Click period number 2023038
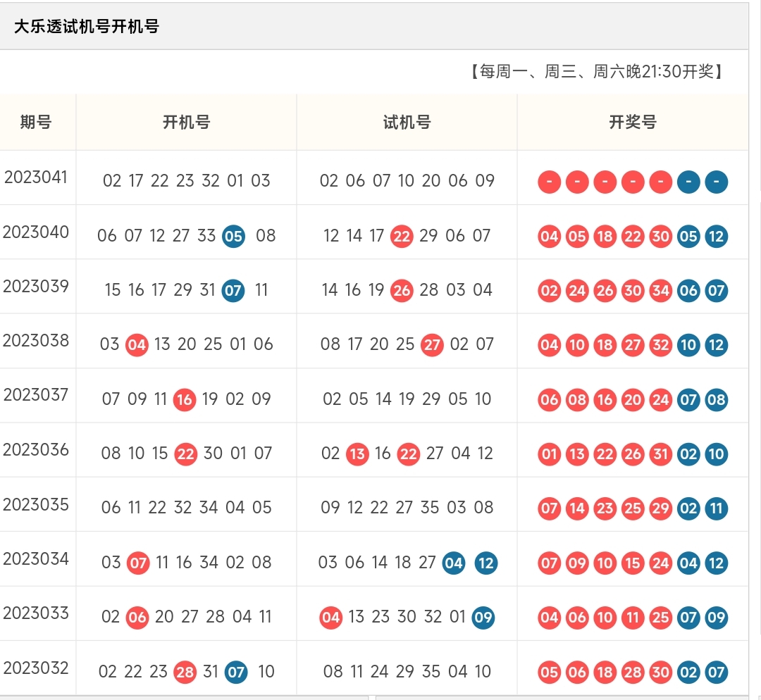Viewport: 761px width, 700px height. (36, 341)
